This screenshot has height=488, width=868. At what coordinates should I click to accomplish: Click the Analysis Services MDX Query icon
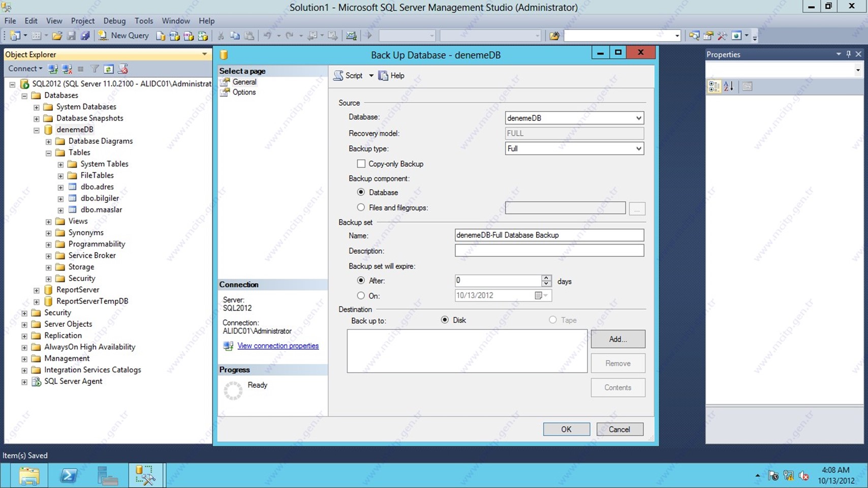[x=174, y=36]
